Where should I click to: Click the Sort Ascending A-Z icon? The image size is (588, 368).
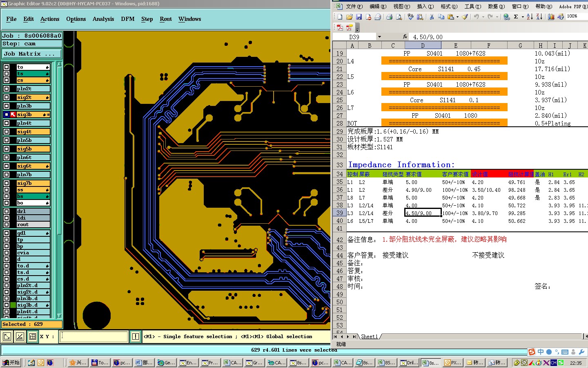530,17
